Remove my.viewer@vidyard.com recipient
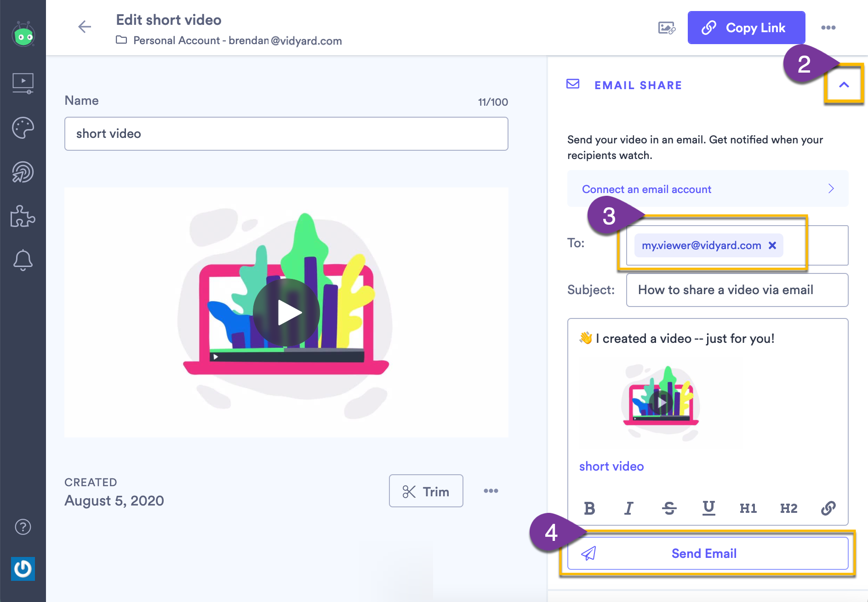 coord(773,245)
